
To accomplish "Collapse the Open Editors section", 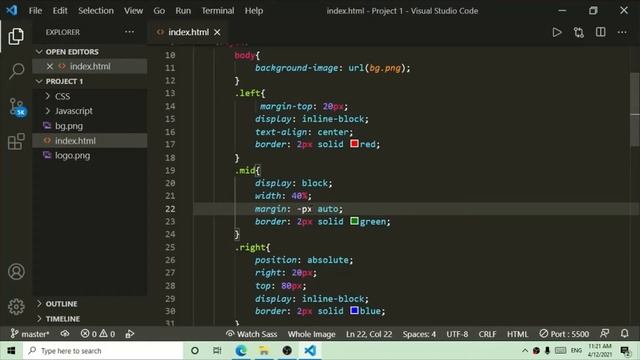I will 90,52.
